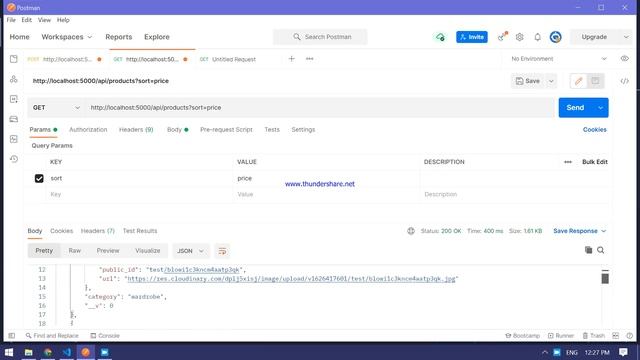Open the Test Results tab
640x360 pixels.
pyautogui.click(x=140, y=231)
